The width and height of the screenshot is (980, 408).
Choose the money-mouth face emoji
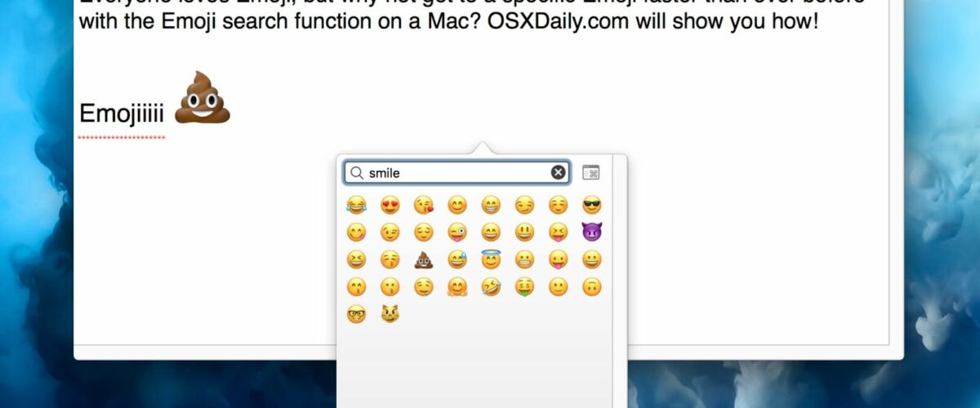[524, 287]
